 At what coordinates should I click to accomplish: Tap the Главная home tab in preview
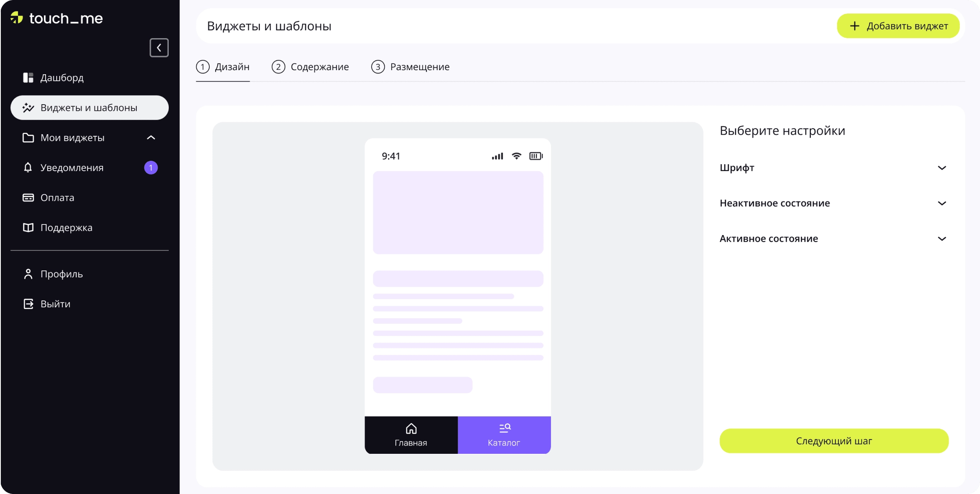coord(411,435)
